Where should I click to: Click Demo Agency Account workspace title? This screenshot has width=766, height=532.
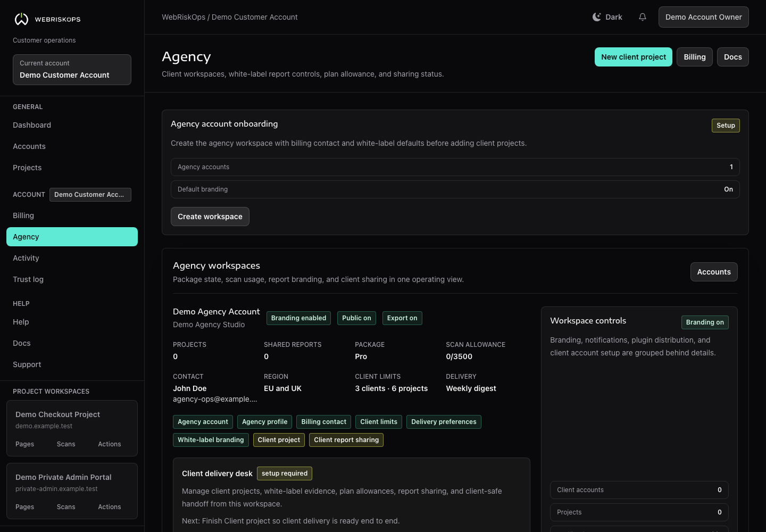tap(217, 312)
